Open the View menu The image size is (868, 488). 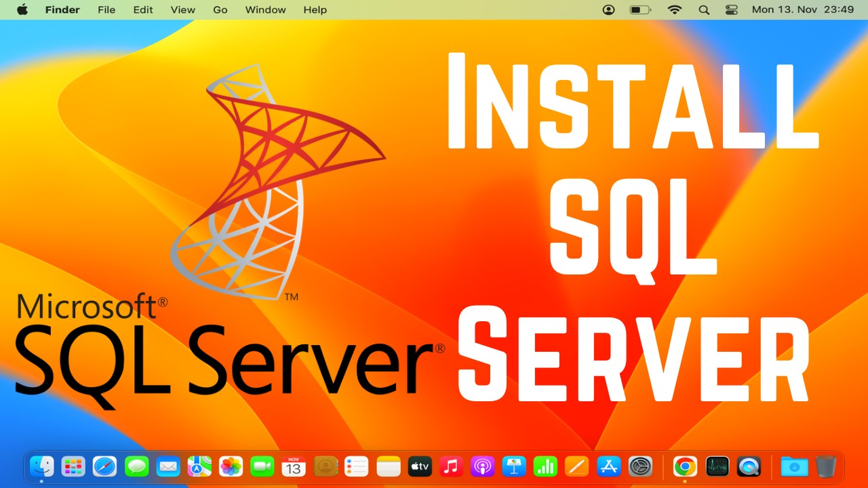[183, 9]
